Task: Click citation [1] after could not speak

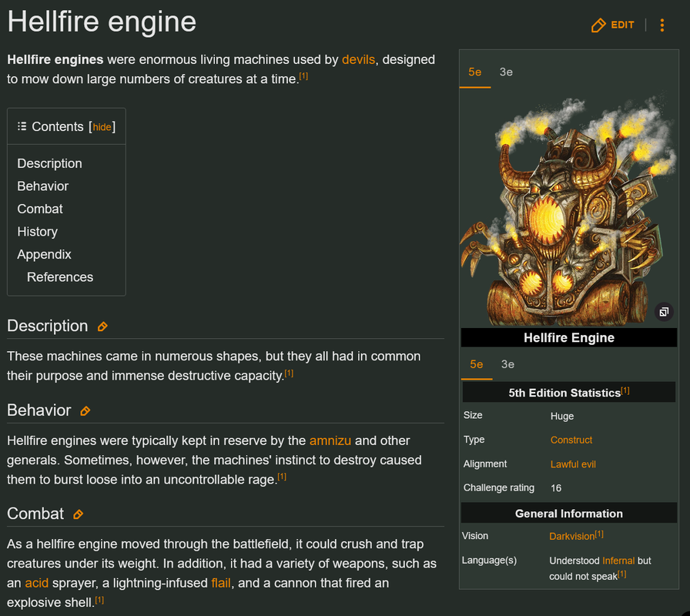Action: [x=621, y=574]
